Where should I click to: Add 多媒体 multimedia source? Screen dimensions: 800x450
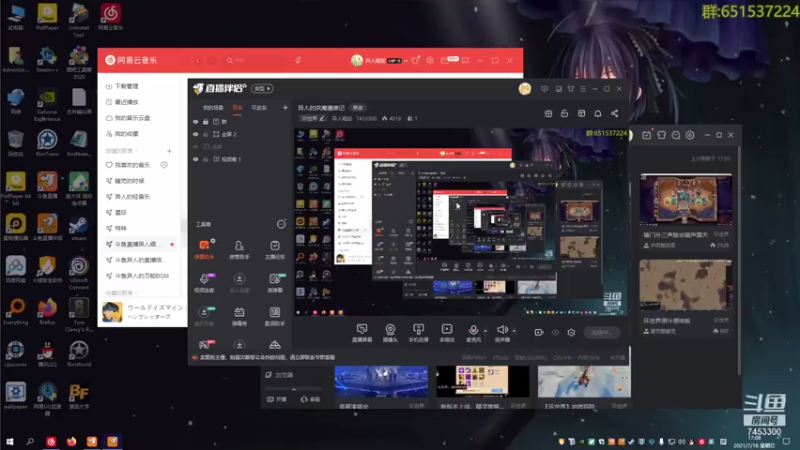pyautogui.click(x=446, y=333)
